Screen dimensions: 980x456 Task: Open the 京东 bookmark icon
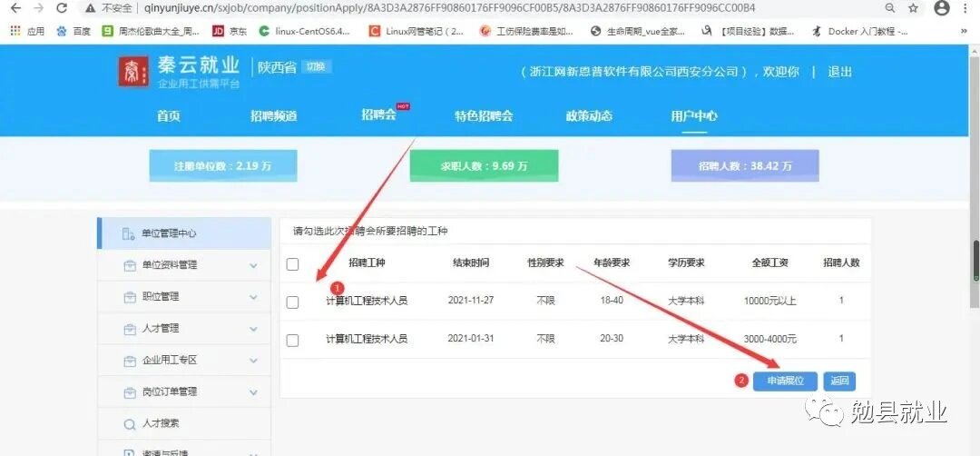coord(218,31)
